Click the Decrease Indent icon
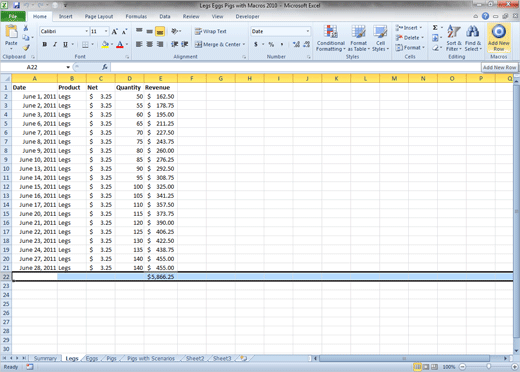Viewport: 520px width, 372px height. click(x=174, y=44)
